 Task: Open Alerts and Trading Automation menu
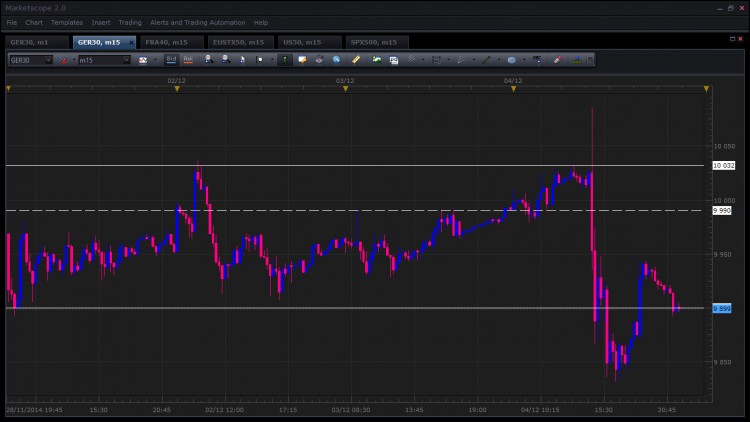[x=198, y=22]
